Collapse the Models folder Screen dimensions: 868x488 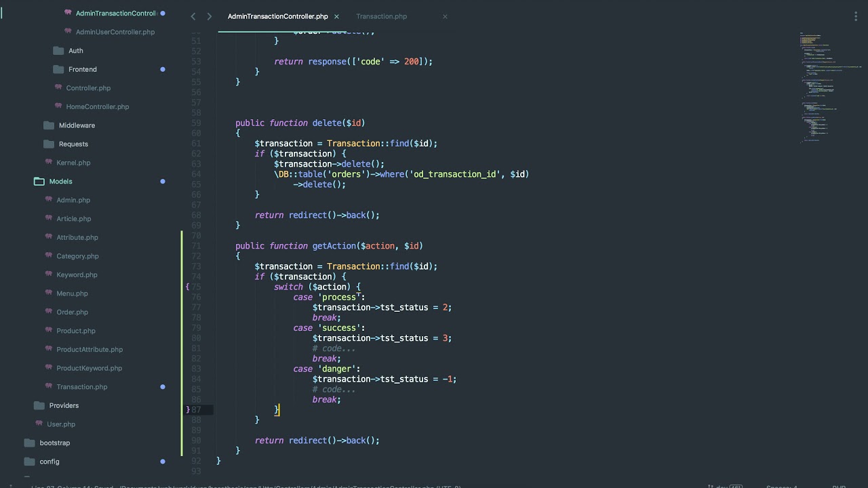(39, 181)
